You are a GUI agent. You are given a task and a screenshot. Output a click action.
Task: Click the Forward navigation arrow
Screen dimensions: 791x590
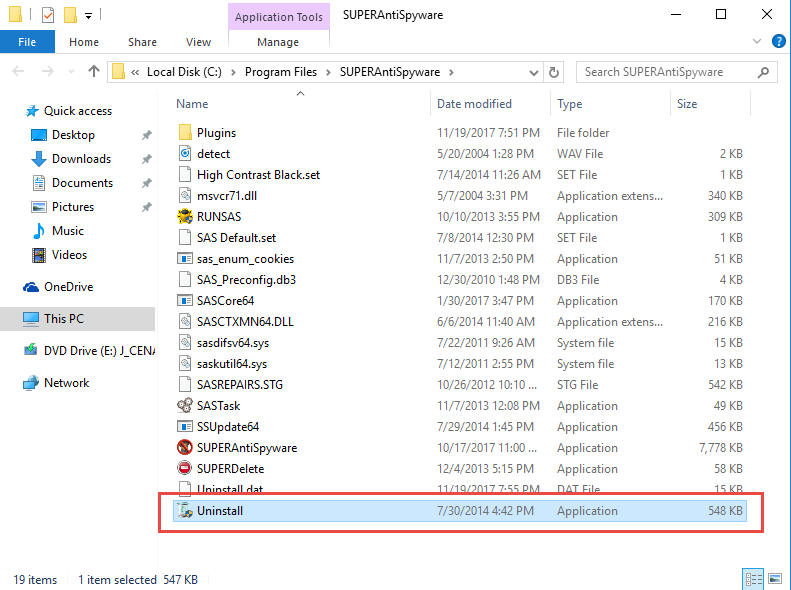47,72
